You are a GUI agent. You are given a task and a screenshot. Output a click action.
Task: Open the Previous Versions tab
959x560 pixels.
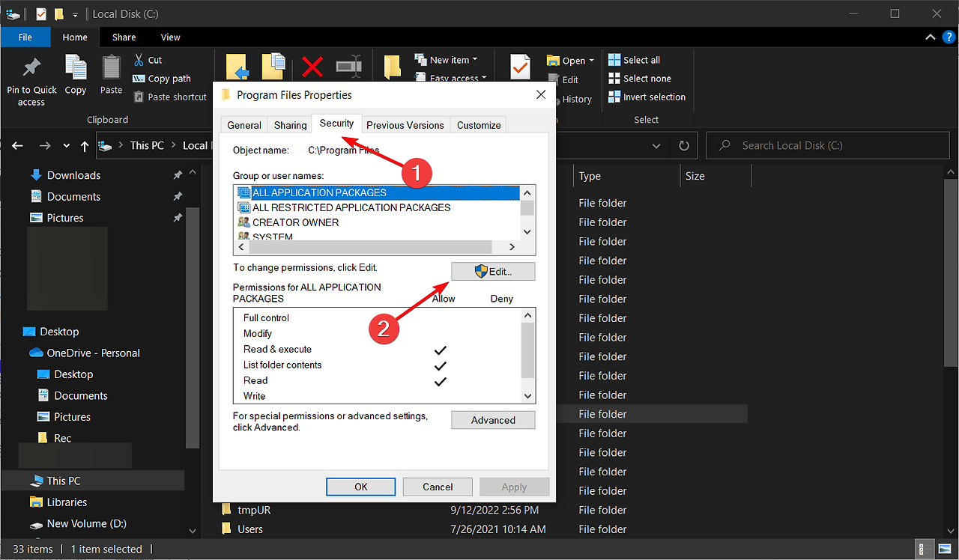click(405, 125)
